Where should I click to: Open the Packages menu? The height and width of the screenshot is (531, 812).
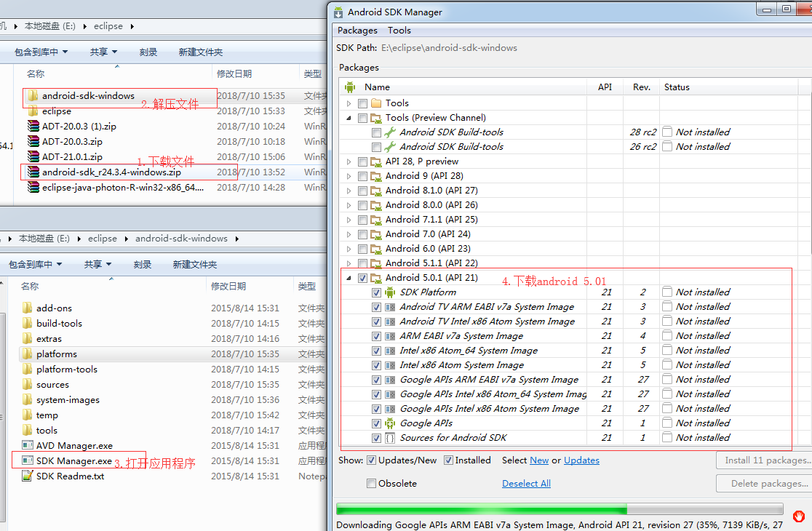click(357, 31)
